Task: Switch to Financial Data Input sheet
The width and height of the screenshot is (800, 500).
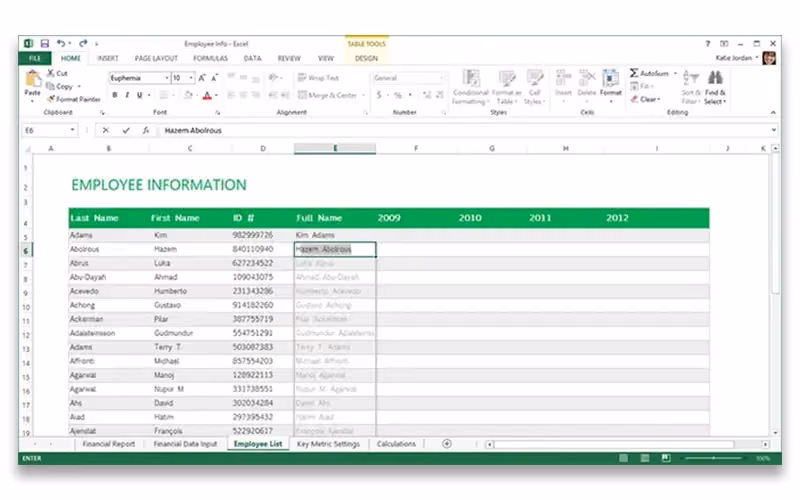Action: click(185, 444)
